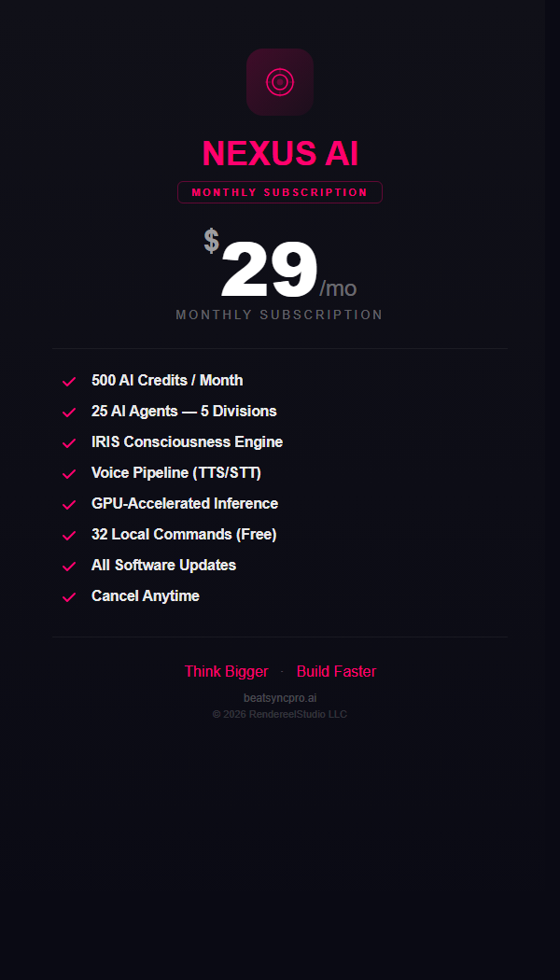Click checkmark next to 25 AI Agents
560x980 pixels.
[68, 413]
